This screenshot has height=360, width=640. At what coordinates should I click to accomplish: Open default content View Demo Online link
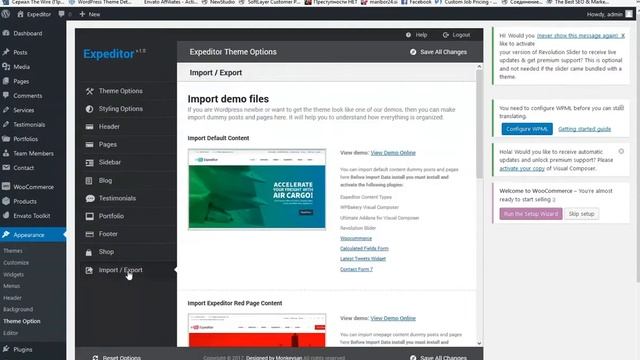pos(393,153)
